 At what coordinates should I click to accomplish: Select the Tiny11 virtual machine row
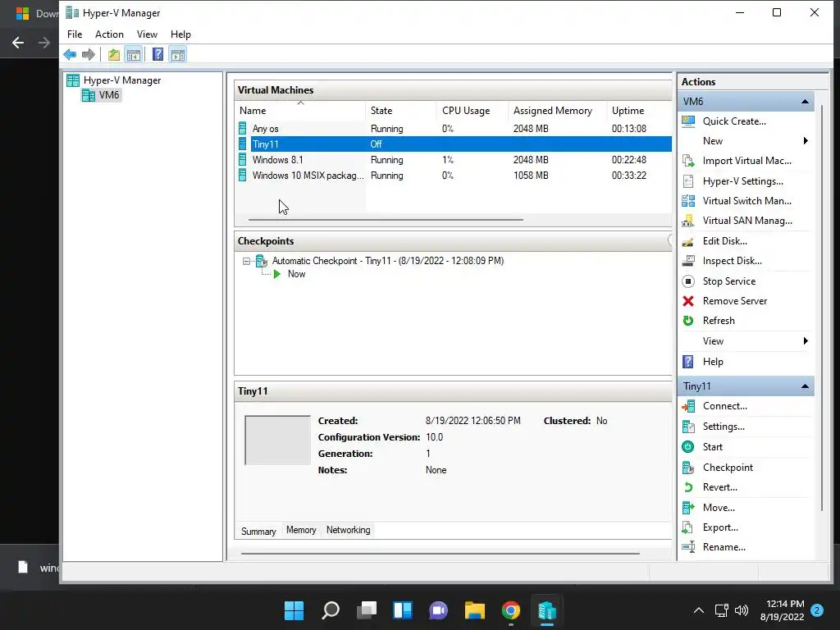click(454, 144)
